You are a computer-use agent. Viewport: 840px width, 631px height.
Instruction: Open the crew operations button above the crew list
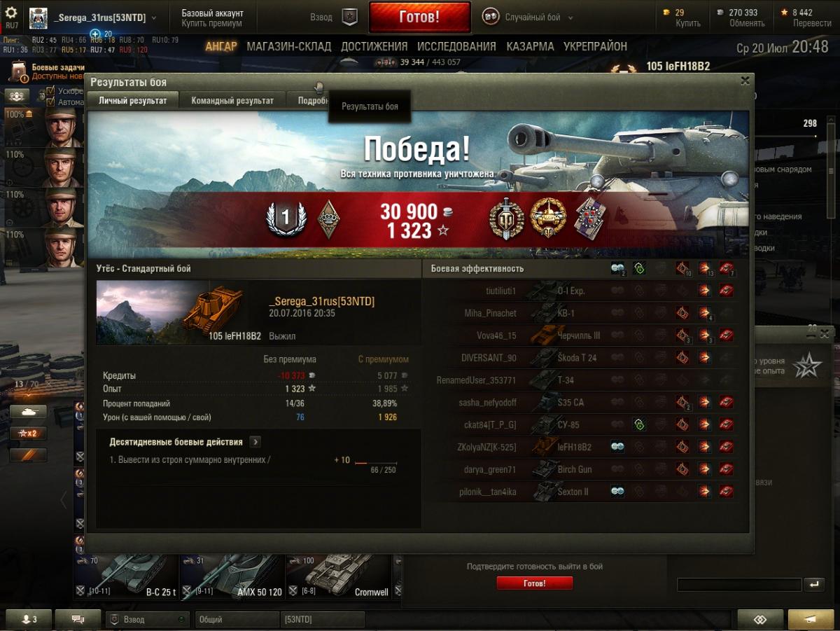click(16, 96)
